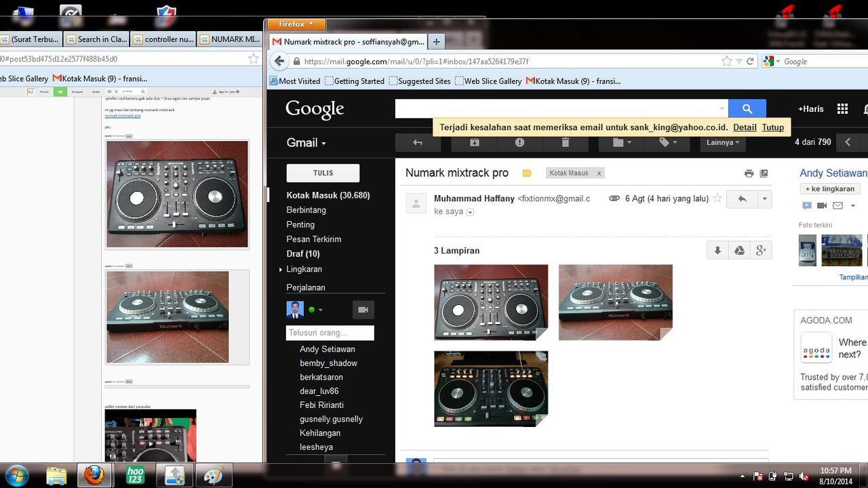The width and height of the screenshot is (868, 488).
Task: Print the Numark mixtrack pro email
Action: pos(749,174)
